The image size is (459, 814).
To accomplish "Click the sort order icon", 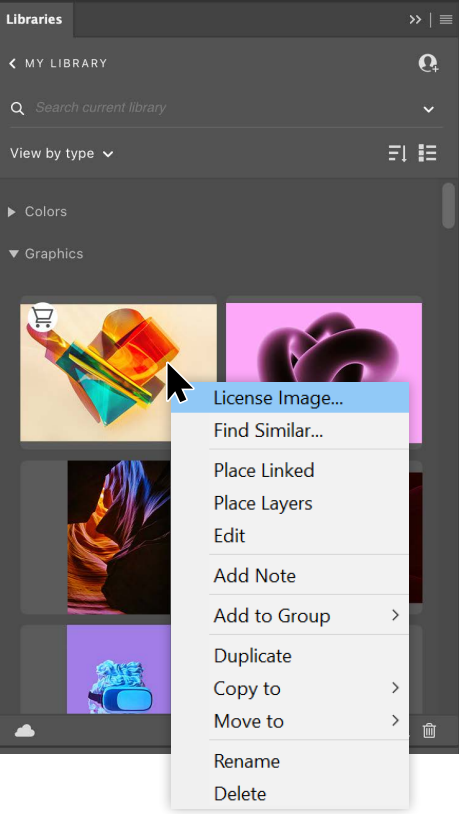I will click(x=397, y=153).
